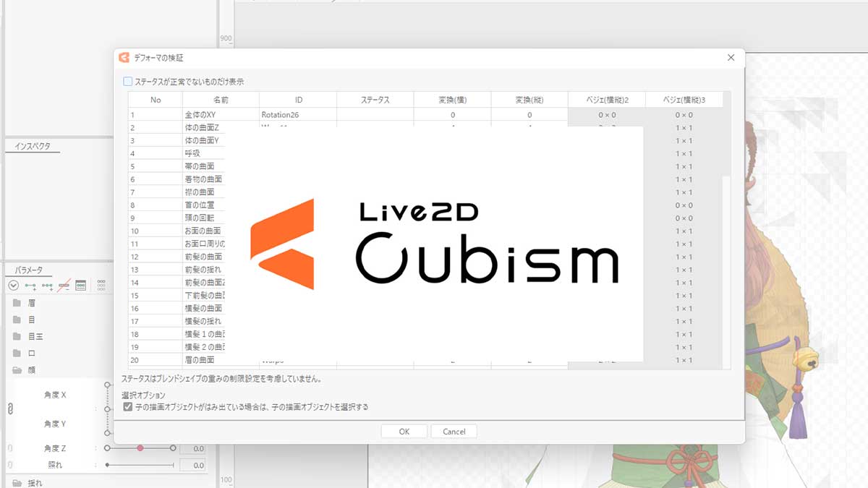This screenshot has height=488, width=868.
Task: Sort the table by the ステータス column header
Action: point(375,100)
